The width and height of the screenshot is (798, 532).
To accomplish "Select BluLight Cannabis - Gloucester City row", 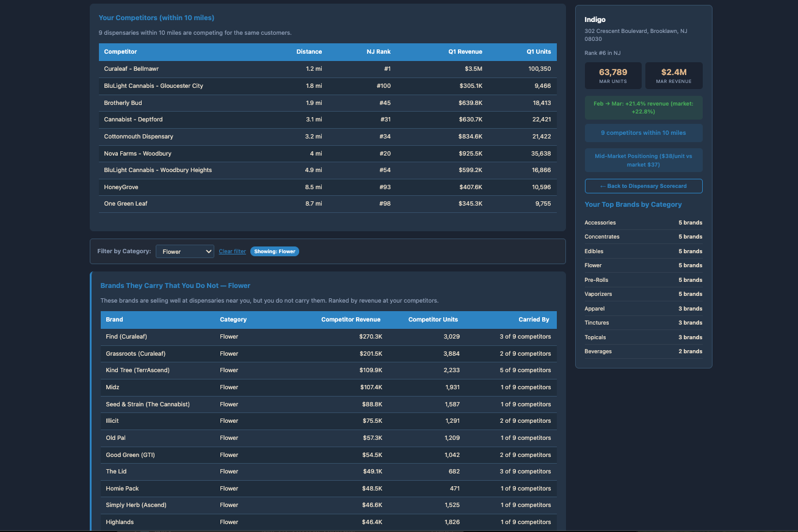I will (328, 86).
